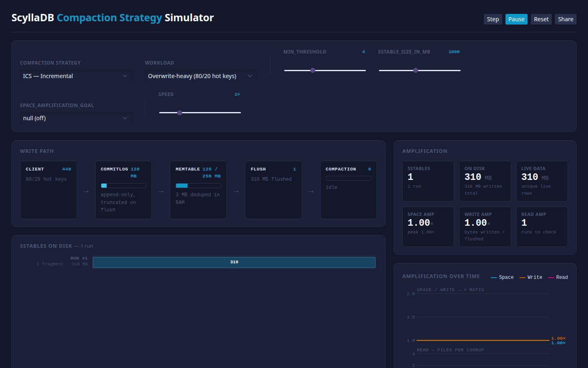The width and height of the screenshot is (588, 368).
Task: Click the 'READ — FILES PER LOOKUP' chart label
Action: 450,350
